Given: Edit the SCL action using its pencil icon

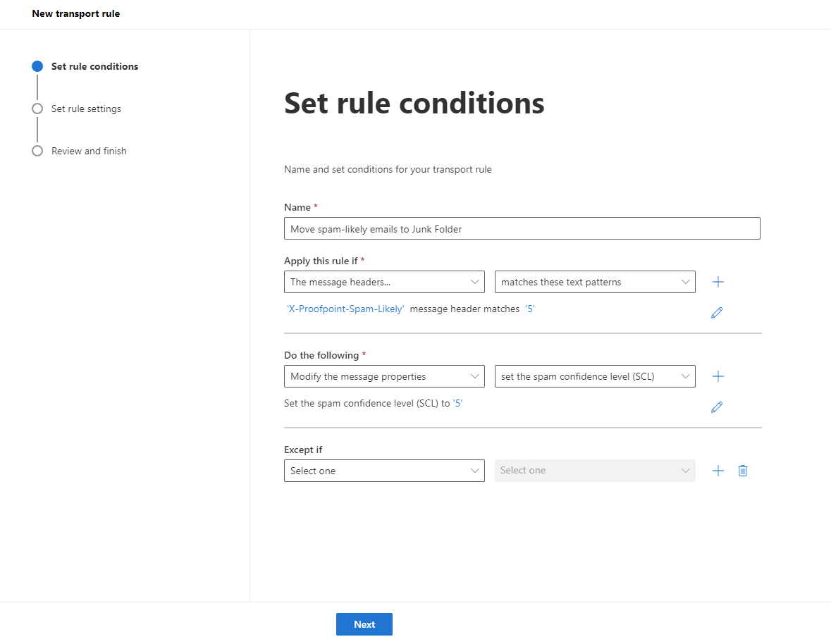Looking at the screenshot, I should coord(717,407).
